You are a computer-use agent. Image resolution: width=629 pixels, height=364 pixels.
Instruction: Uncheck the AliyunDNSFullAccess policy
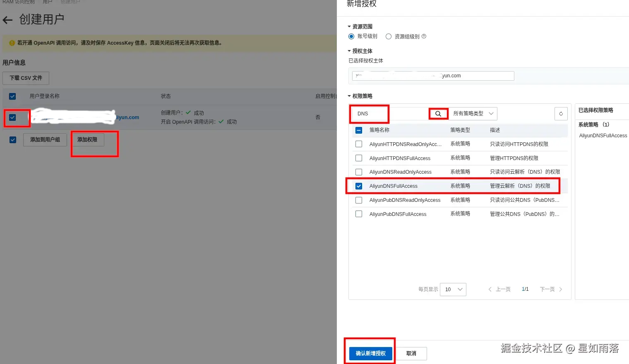click(358, 186)
